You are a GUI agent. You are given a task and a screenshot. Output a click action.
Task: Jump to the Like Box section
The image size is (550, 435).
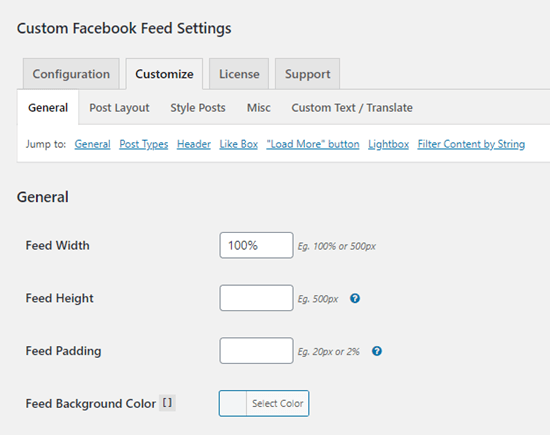(x=239, y=144)
